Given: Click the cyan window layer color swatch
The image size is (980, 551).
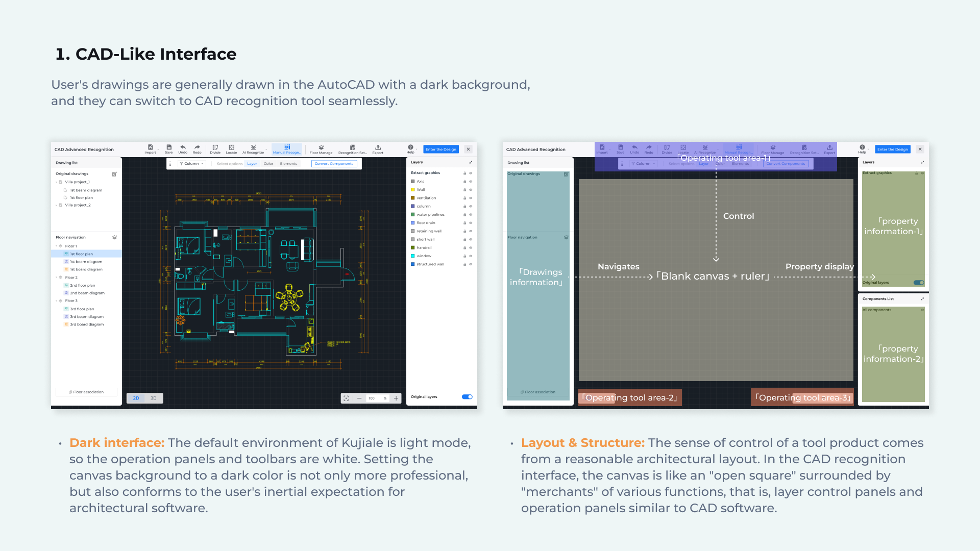Looking at the screenshot, I should [x=412, y=256].
